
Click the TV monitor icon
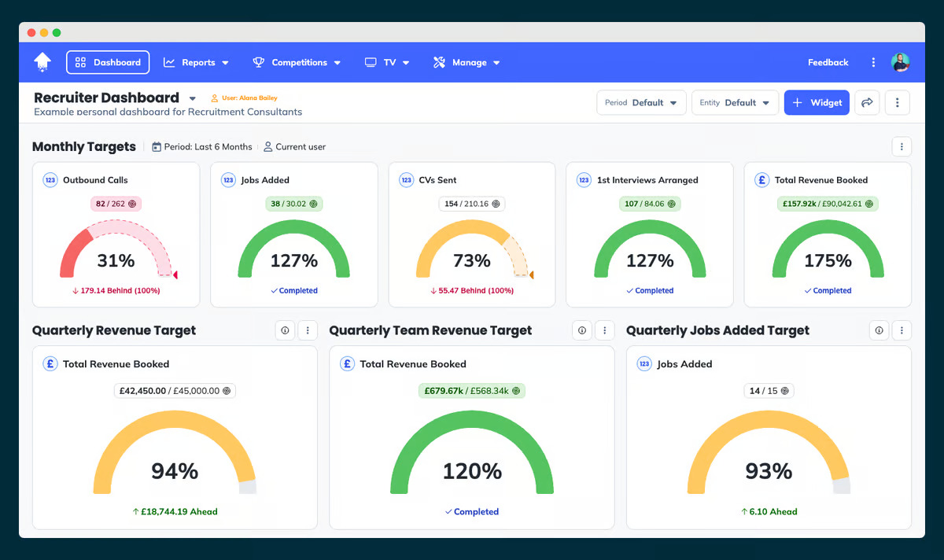(371, 62)
